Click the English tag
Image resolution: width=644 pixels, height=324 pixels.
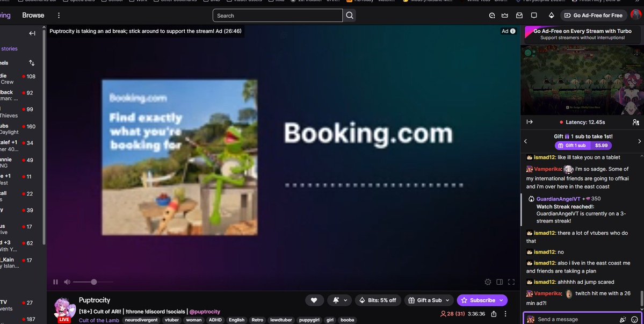(x=236, y=320)
